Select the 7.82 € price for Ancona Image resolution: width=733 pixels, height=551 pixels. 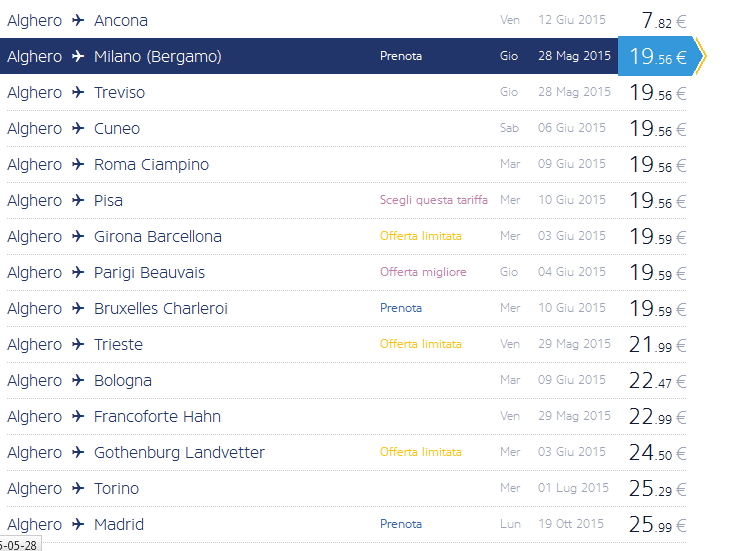click(x=663, y=21)
